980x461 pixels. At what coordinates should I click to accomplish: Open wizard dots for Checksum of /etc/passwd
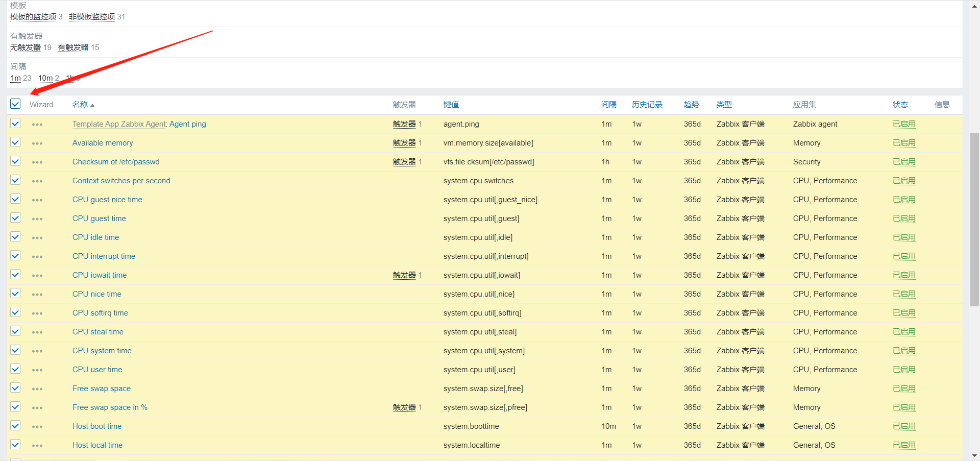click(37, 162)
